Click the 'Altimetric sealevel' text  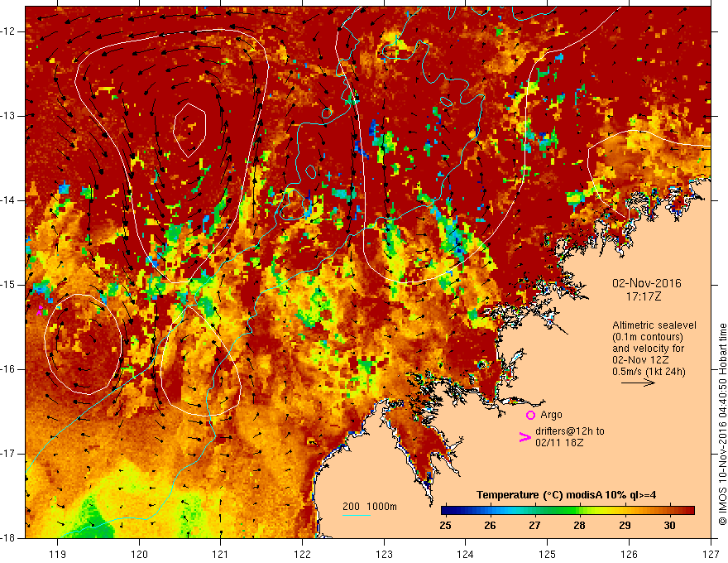pyautogui.click(x=654, y=325)
